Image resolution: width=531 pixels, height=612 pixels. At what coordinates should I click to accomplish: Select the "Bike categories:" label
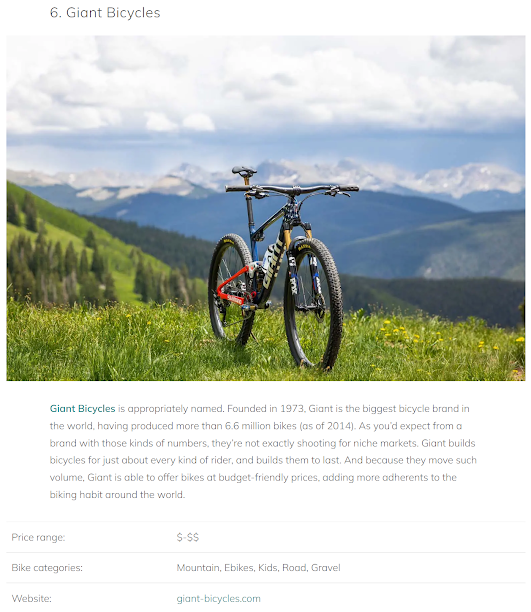[x=47, y=568]
